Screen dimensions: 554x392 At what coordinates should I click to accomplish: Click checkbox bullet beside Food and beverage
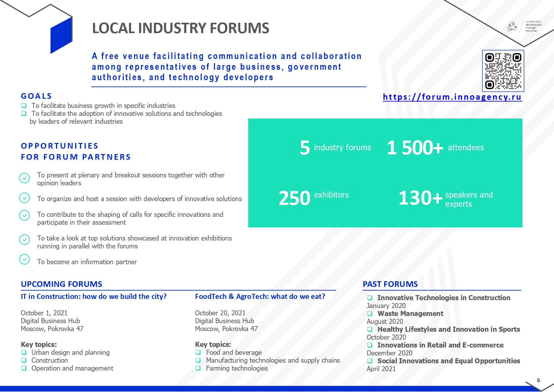pos(198,352)
